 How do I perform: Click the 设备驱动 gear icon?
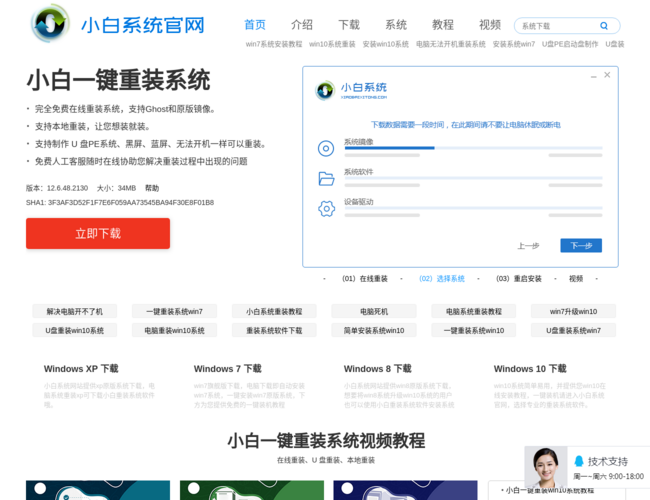coord(326,209)
